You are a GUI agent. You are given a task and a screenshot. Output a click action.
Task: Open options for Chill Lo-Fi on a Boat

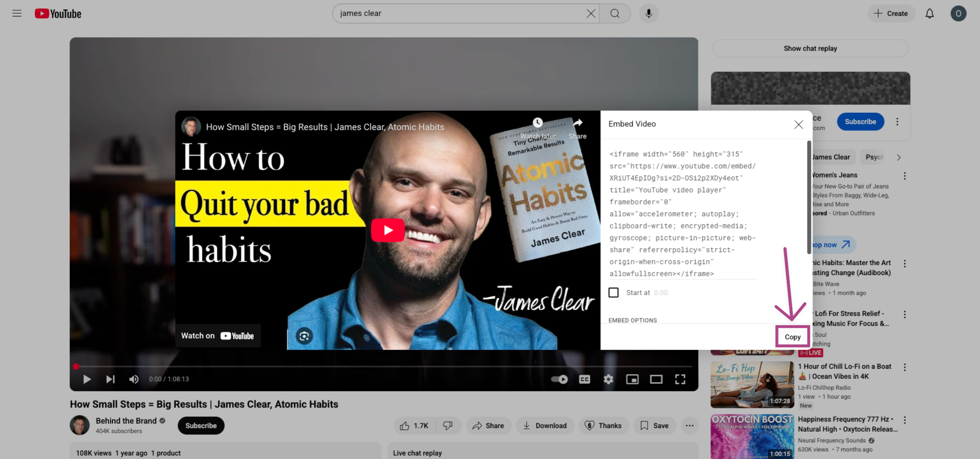click(904, 367)
